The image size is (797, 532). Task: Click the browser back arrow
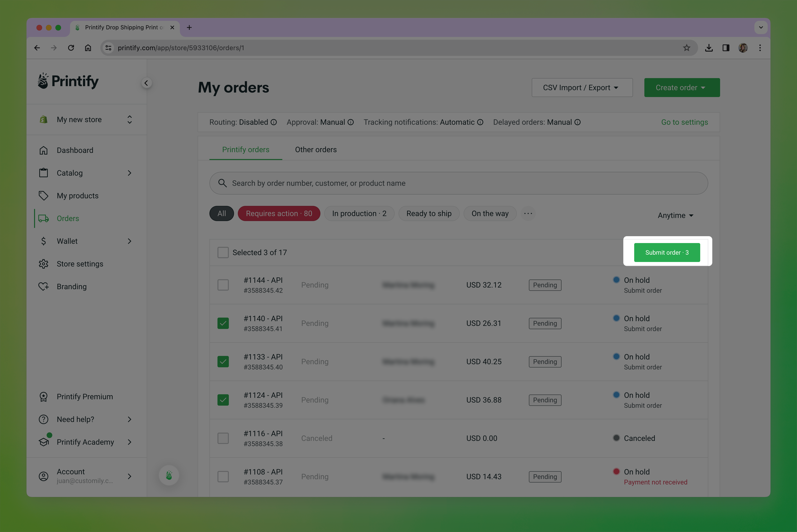pos(37,48)
